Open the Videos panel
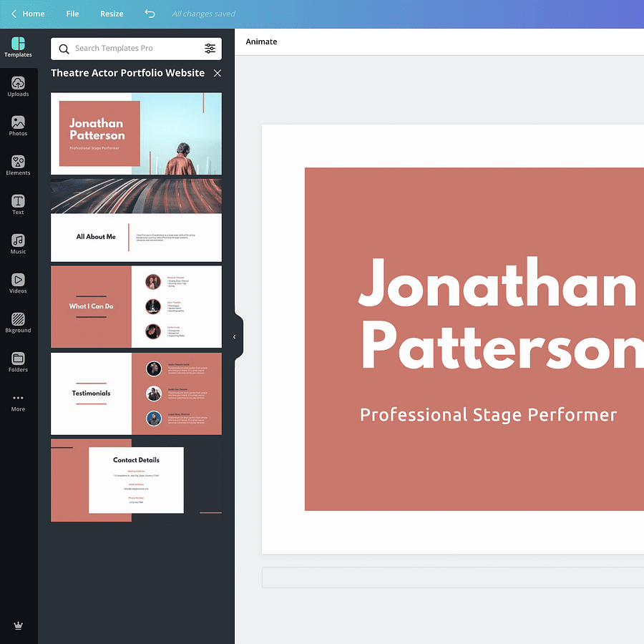Viewport: 644px width, 644px height. (18, 283)
